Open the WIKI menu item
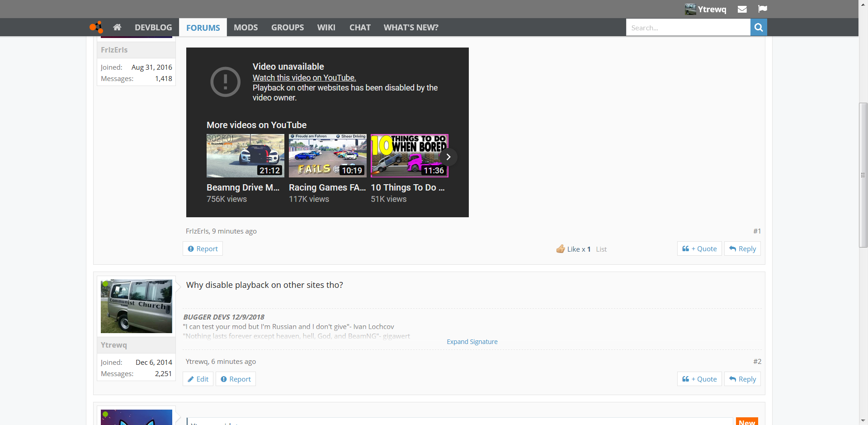 click(x=326, y=27)
